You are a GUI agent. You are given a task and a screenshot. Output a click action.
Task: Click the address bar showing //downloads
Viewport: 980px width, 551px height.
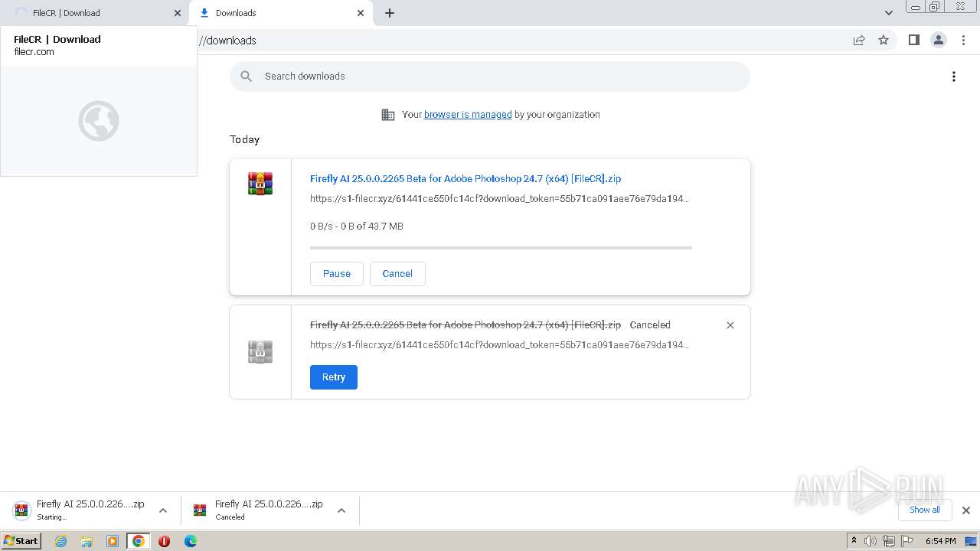coord(521,40)
